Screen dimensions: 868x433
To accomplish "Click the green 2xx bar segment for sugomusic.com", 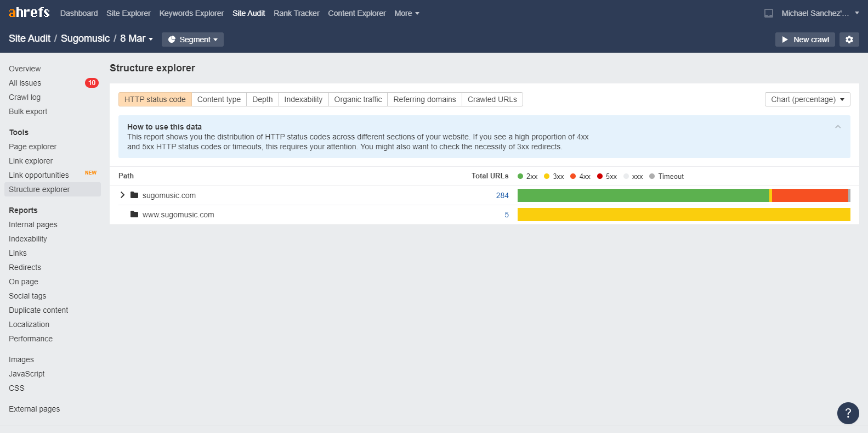I will point(643,195).
